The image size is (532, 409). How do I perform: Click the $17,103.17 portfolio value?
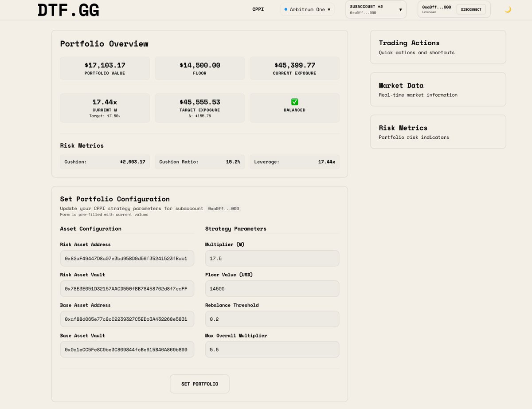pos(105,65)
